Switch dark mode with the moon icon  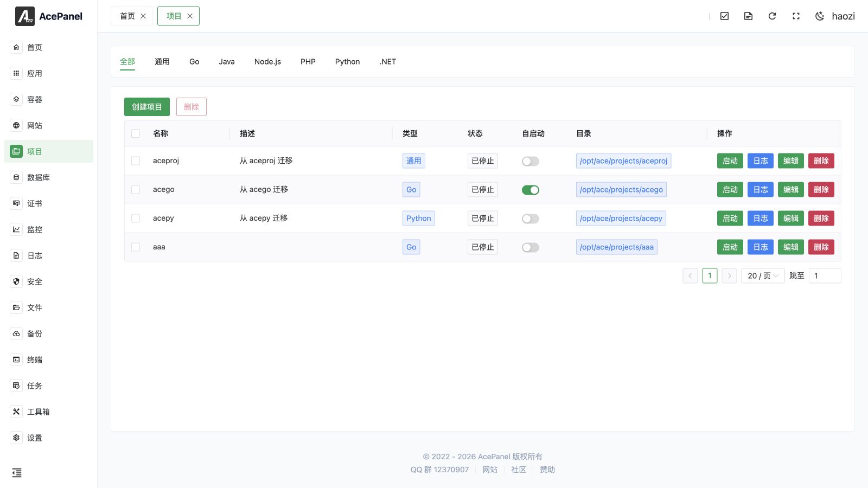820,16
